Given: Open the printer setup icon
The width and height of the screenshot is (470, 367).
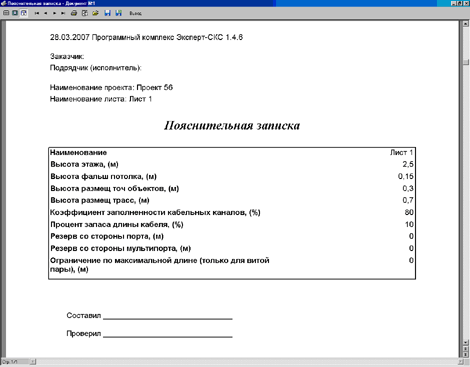Looking at the screenshot, I should point(85,13).
